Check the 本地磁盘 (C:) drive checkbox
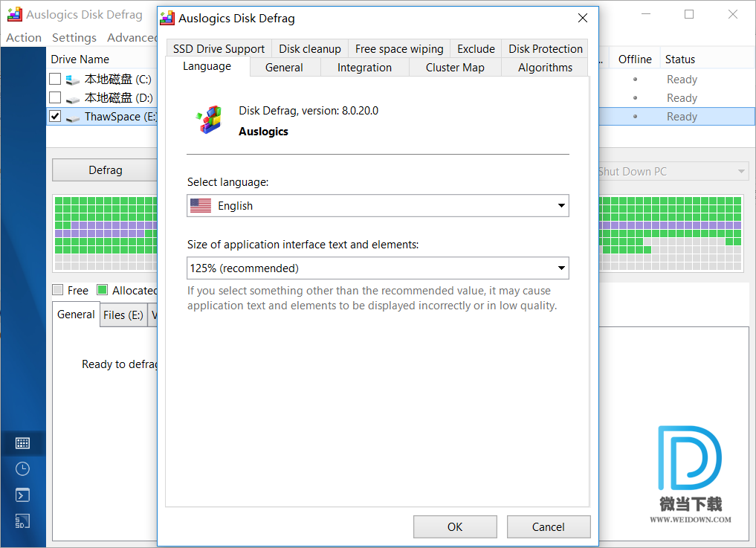Viewport: 756px width, 548px height. click(x=55, y=79)
